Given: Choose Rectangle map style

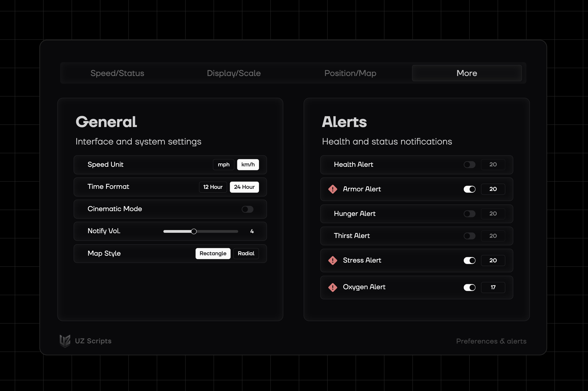Looking at the screenshot, I should tap(213, 253).
